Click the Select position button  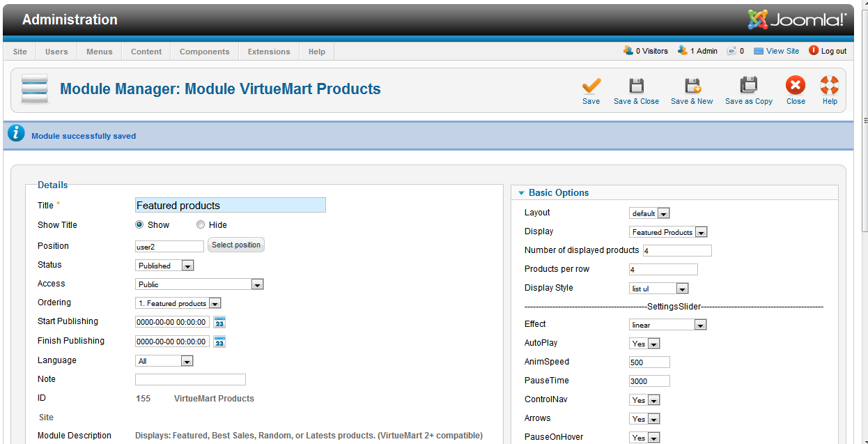(x=236, y=245)
